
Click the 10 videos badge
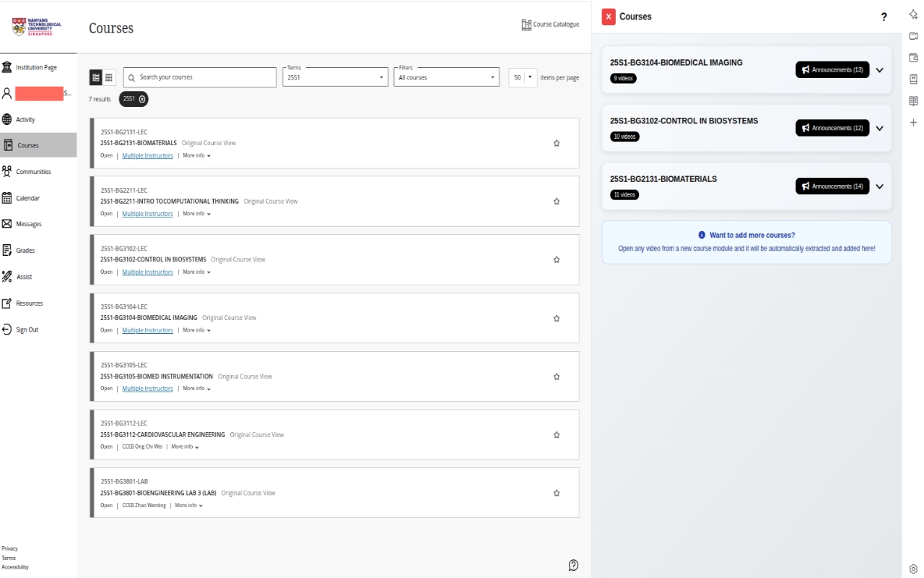(624, 137)
